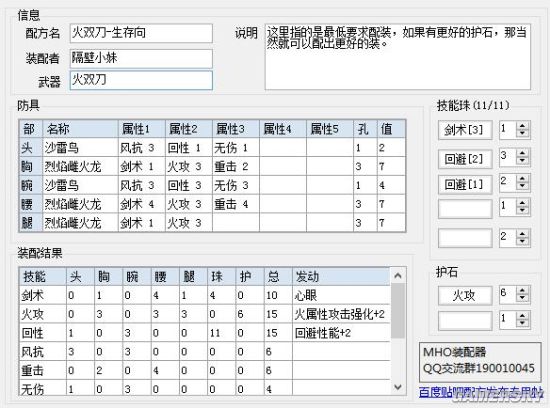Image resolution: width=550 pixels, height=408 pixels.
Task: Click inside the 说明 description text box
Action: [x=398, y=57]
